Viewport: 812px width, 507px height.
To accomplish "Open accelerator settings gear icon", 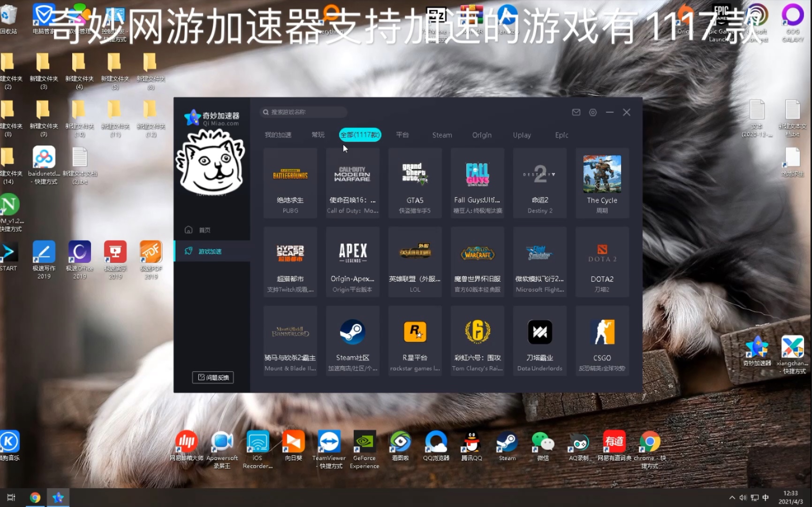I will (593, 112).
